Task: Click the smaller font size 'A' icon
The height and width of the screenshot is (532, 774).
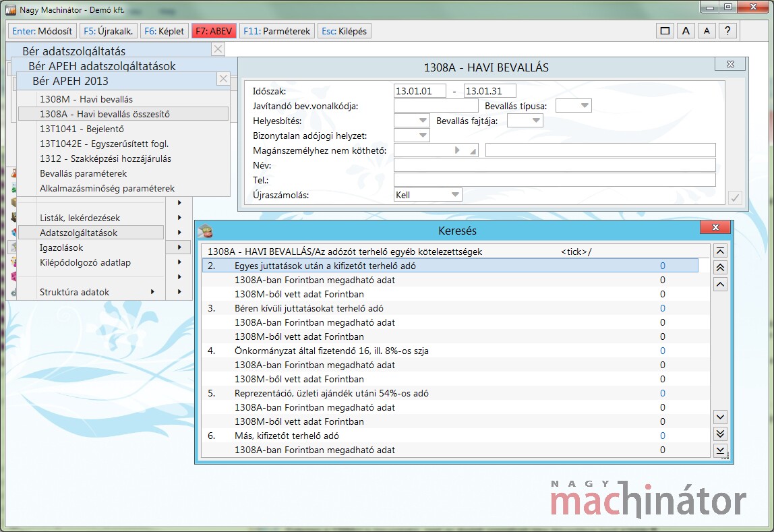Action: (706, 31)
